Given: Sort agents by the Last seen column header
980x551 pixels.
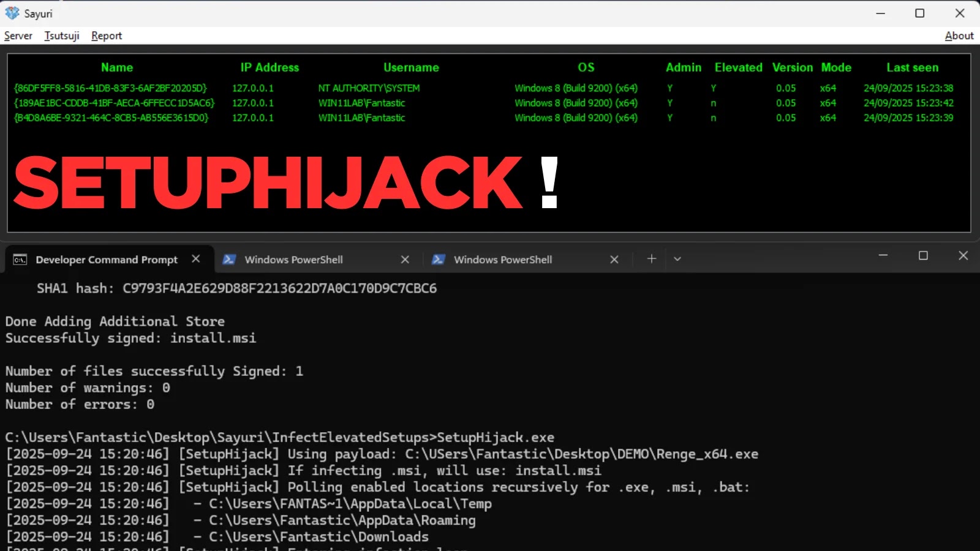Looking at the screenshot, I should tap(912, 67).
